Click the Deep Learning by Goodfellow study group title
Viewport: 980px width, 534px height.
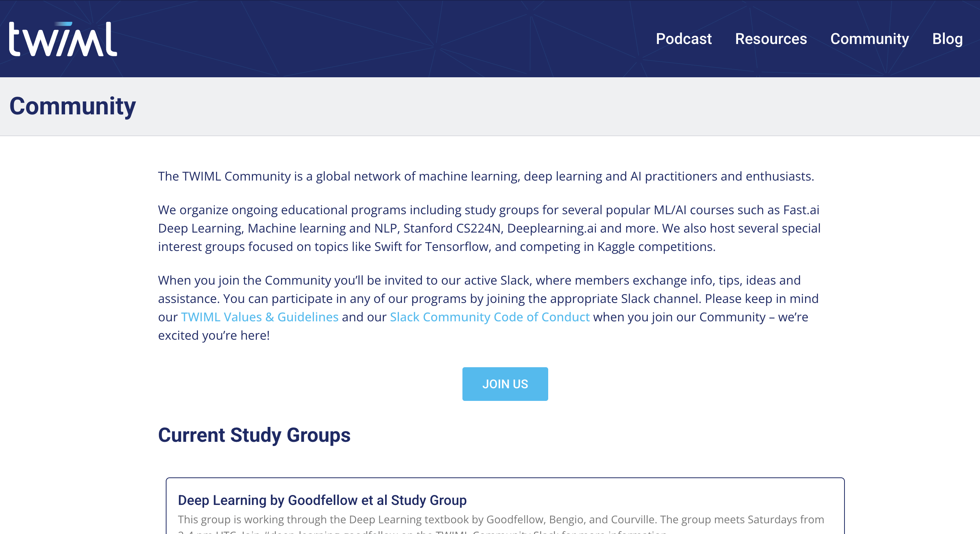[x=322, y=500]
